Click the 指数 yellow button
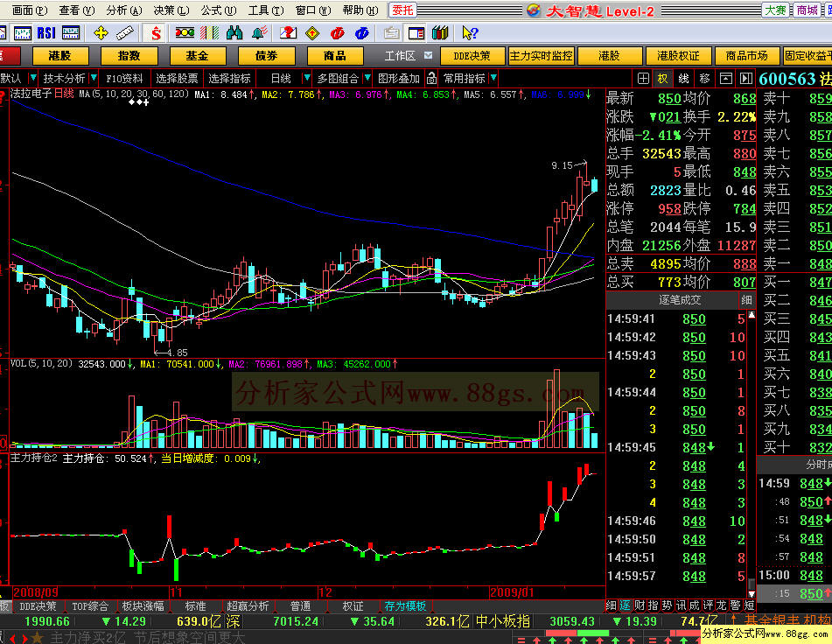This screenshot has height=644, width=832. pos(129,56)
